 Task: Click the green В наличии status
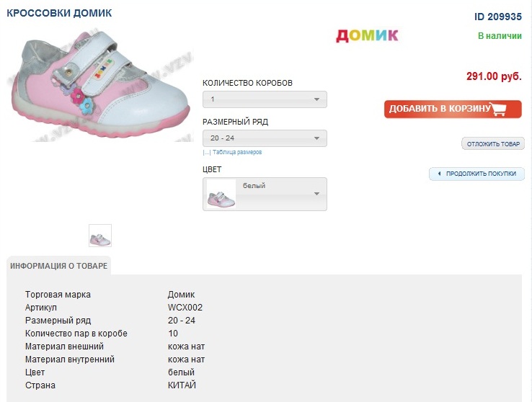point(500,35)
